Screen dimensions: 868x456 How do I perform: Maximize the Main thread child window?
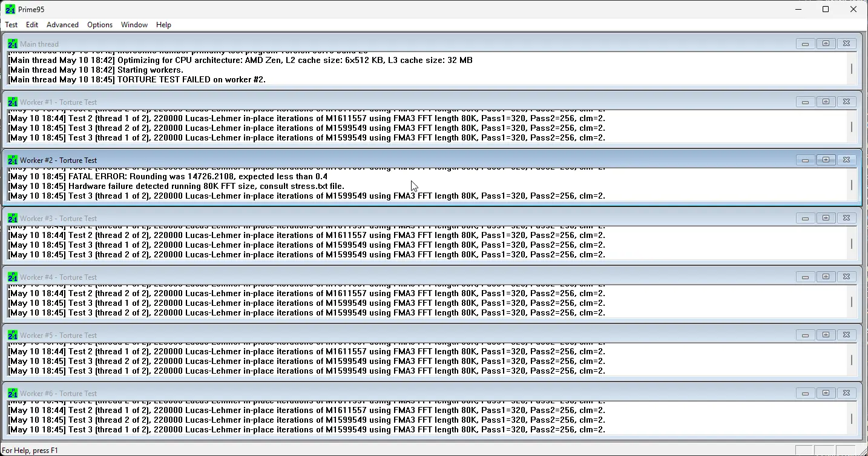pyautogui.click(x=826, y=44)
